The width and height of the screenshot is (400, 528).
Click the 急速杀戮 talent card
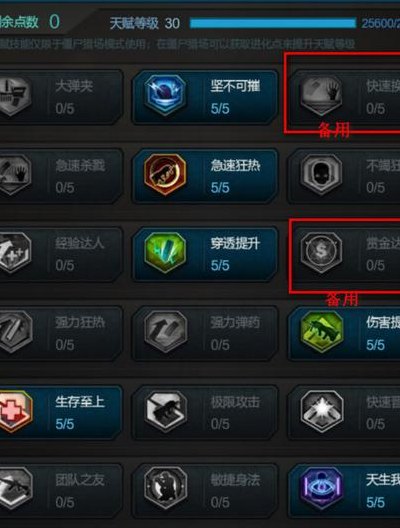[61, 176]
